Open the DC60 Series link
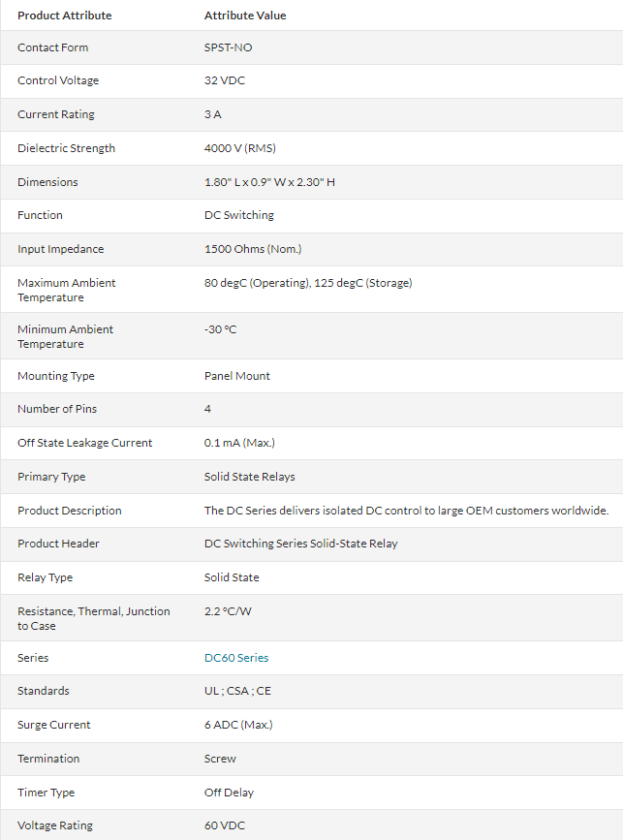 point(236,658)
